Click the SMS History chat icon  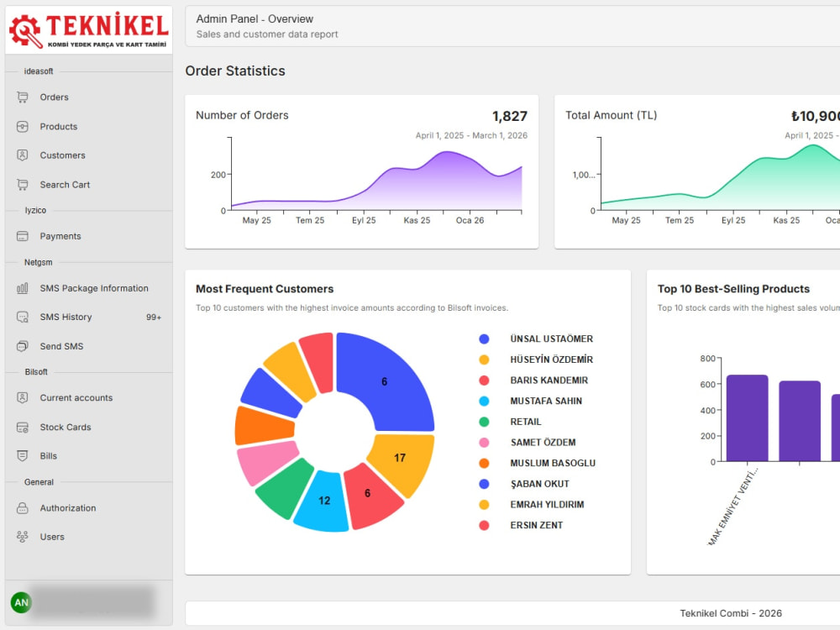(22, 318)
